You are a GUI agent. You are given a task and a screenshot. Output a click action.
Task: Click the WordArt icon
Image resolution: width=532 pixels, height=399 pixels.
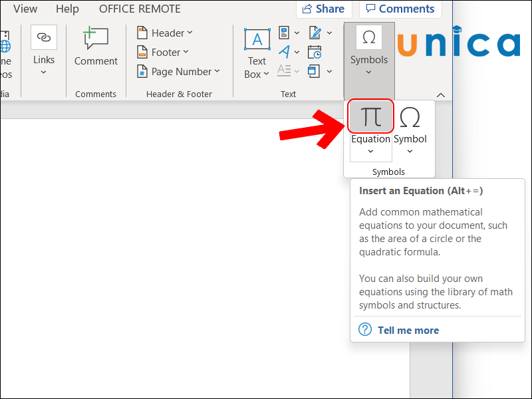(x=285, y=52)
